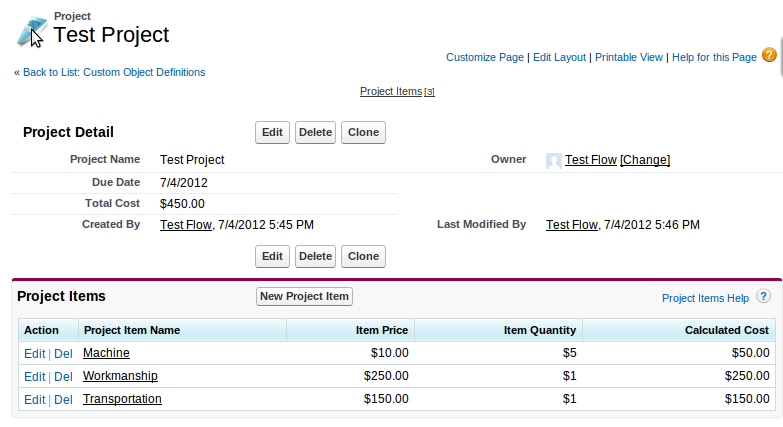Open Test Flow in Last Modified By
The height and width of the screenshot is (427, 783).
[571, 225]
